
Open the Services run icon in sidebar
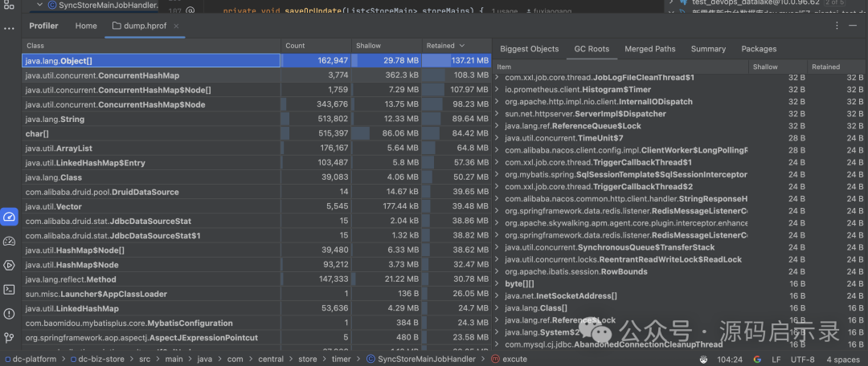tap(9, 266)
